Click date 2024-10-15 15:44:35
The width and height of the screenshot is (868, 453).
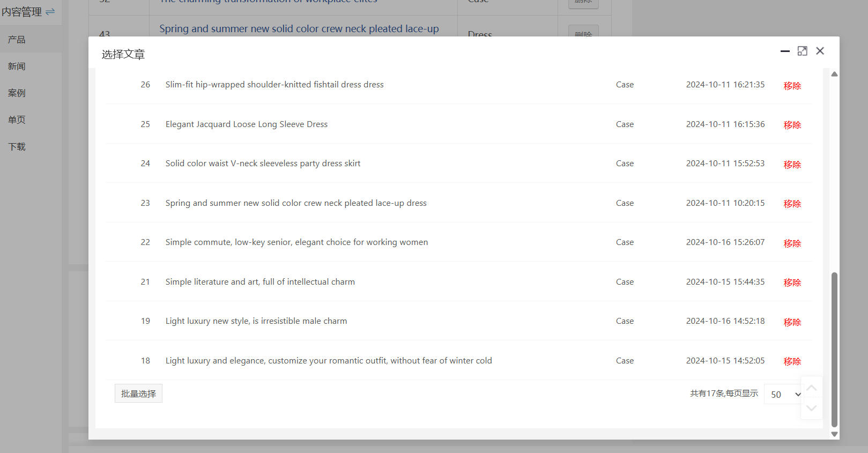click(x=725, y=282)
